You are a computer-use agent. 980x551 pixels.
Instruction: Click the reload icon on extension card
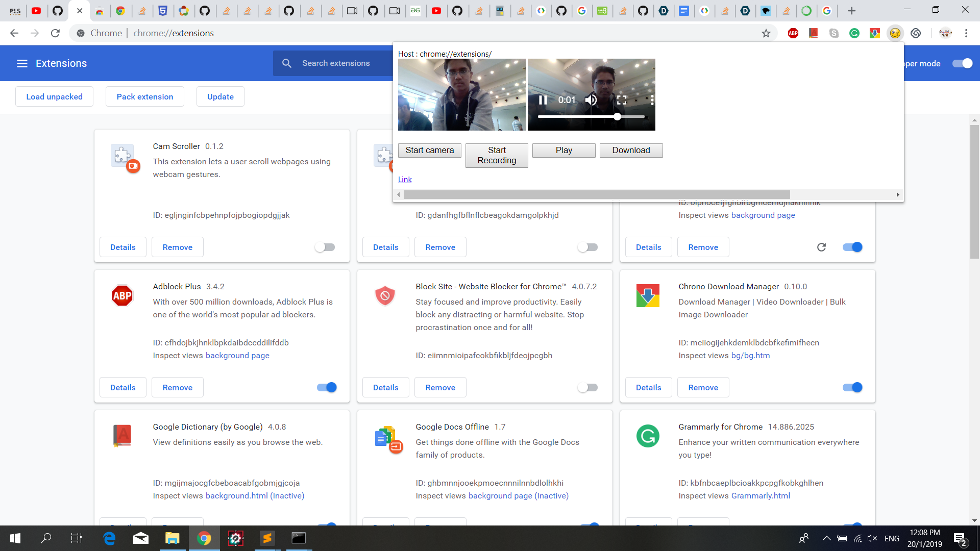[x=821, y=247]
